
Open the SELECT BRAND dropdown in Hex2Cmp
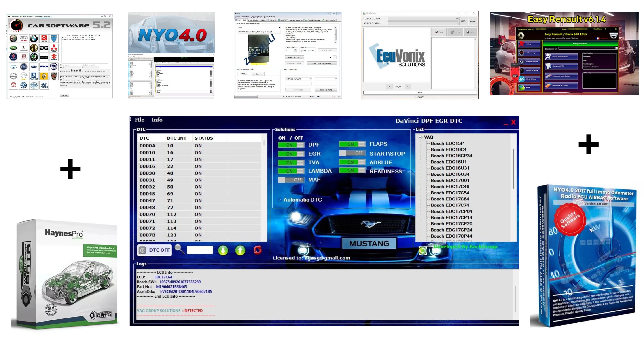(x=423, y=19)
